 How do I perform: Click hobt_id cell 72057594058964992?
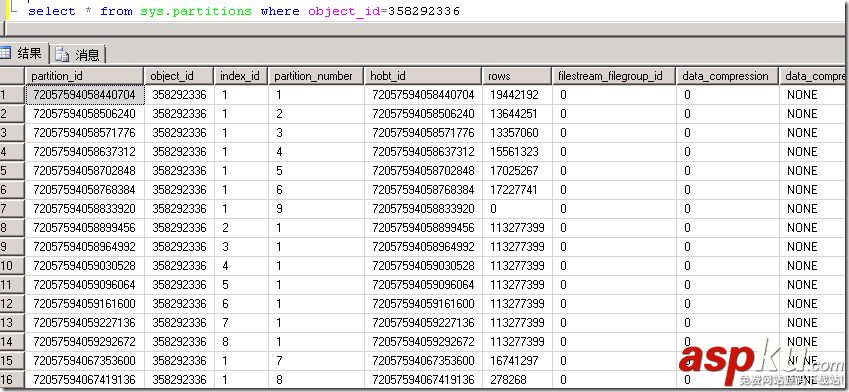click(423, 246)
